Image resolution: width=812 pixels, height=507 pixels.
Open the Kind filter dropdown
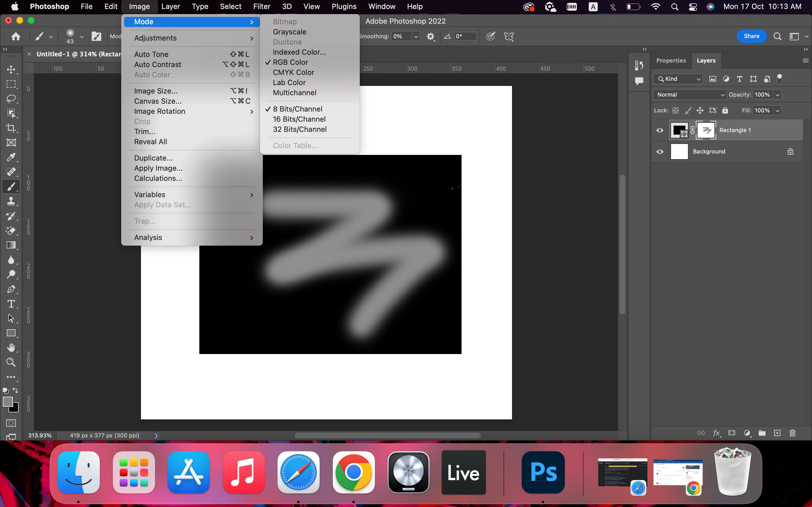point(678,79)
